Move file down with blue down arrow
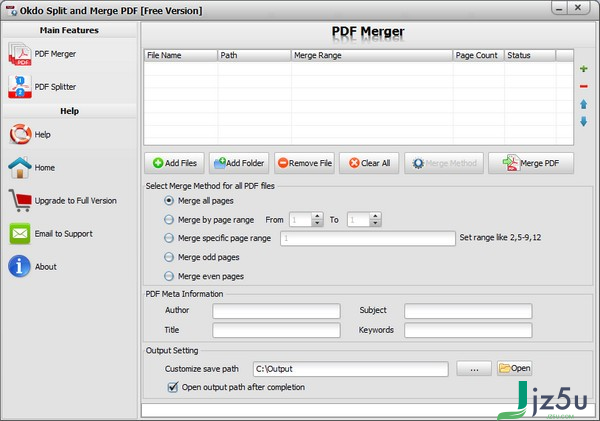 [584, 122]
